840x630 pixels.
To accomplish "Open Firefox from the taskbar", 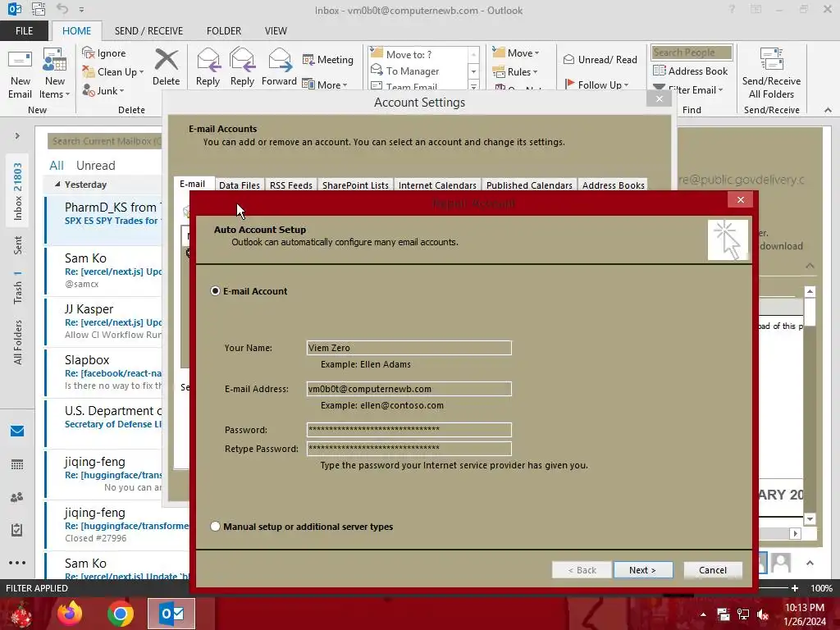I will [x=70, y=614].
